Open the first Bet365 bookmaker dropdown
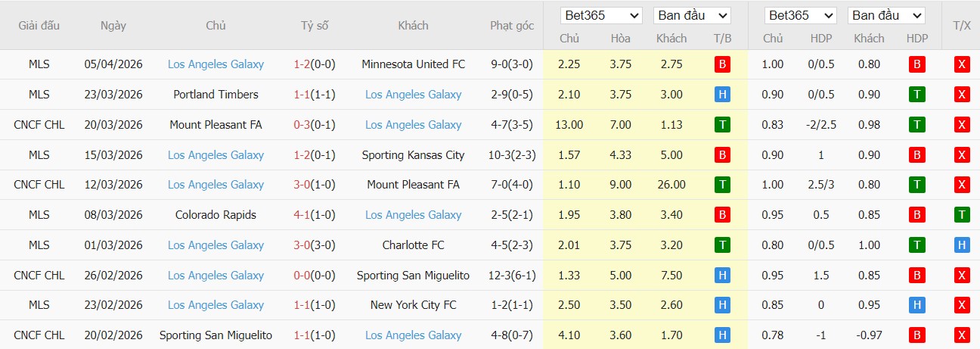 click(x=602, y=15)
